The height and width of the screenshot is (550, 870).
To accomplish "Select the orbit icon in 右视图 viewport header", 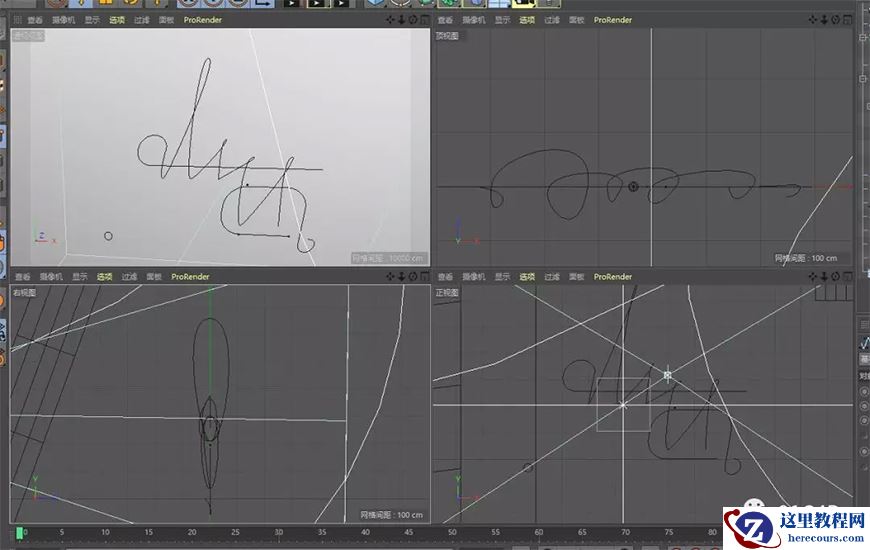I will tap(413, 276).
